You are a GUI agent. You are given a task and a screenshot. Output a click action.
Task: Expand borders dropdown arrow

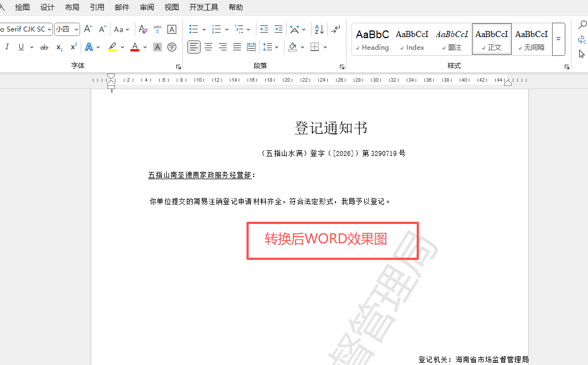(x=325, y=47)
